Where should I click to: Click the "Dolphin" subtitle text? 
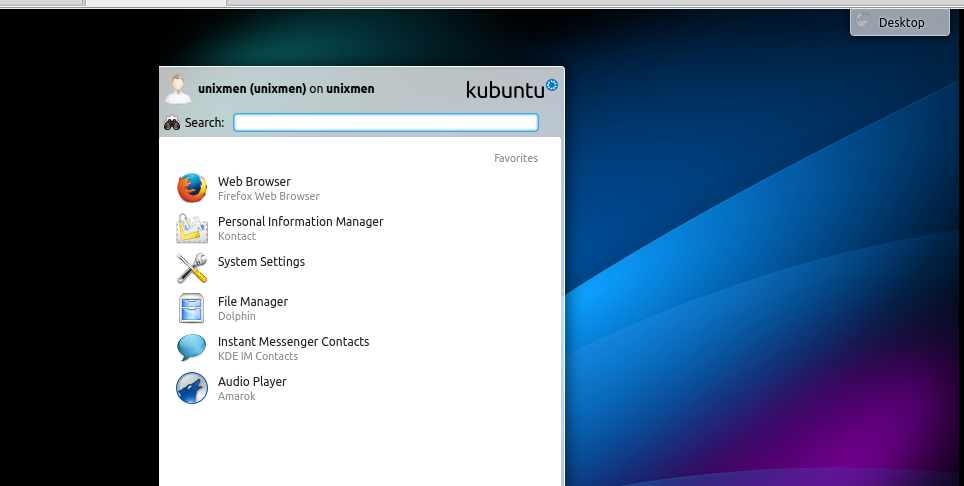click(237, 316)
